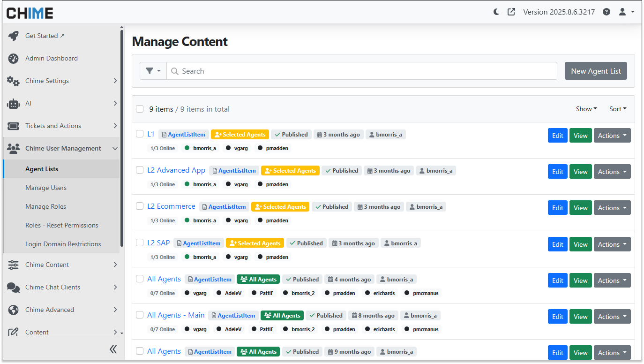Check the 9 months ago All Agents checkbox
The image size is (644, 364).
[140, 351]
